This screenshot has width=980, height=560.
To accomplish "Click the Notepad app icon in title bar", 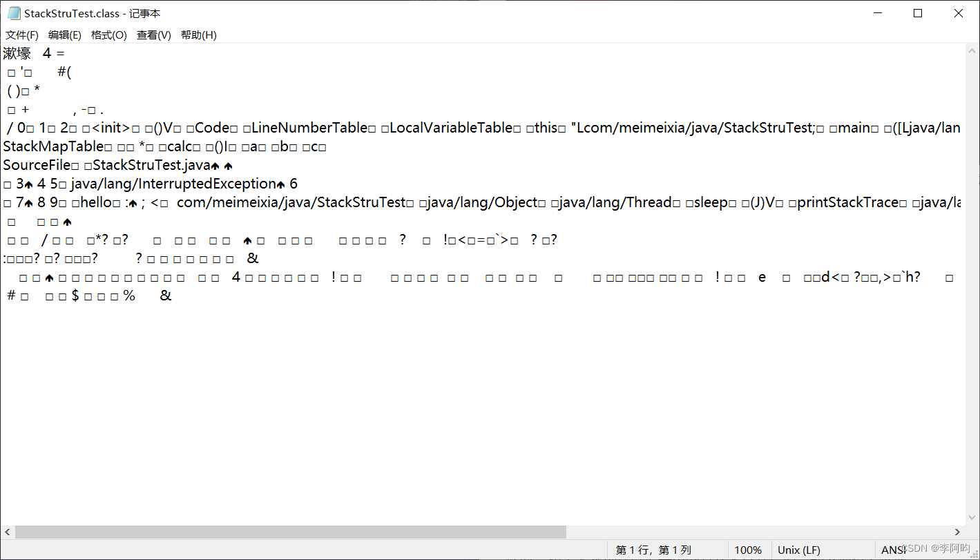I will [x=14, y=13].
